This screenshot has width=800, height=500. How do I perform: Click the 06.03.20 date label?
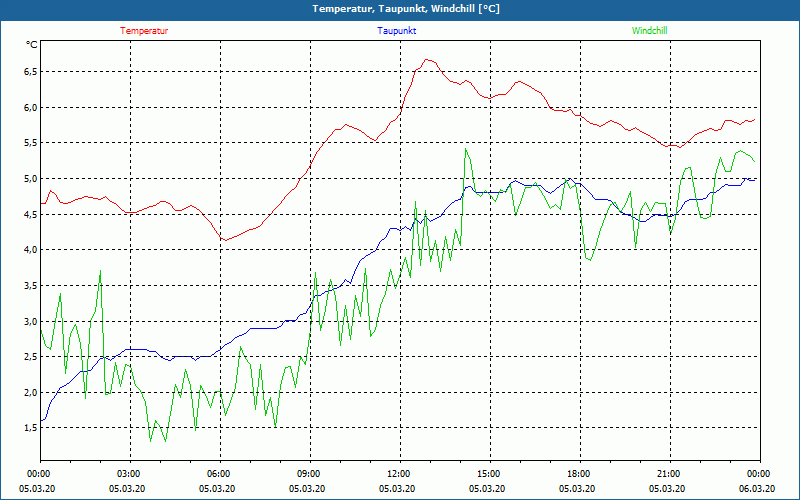pyautogui.click(x=757, y=488)
